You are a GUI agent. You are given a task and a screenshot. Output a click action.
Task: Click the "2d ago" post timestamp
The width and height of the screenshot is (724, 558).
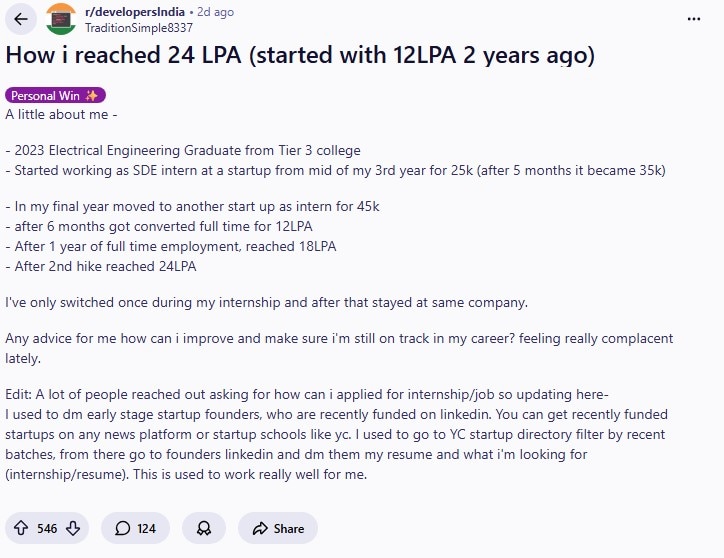point(216,12)
